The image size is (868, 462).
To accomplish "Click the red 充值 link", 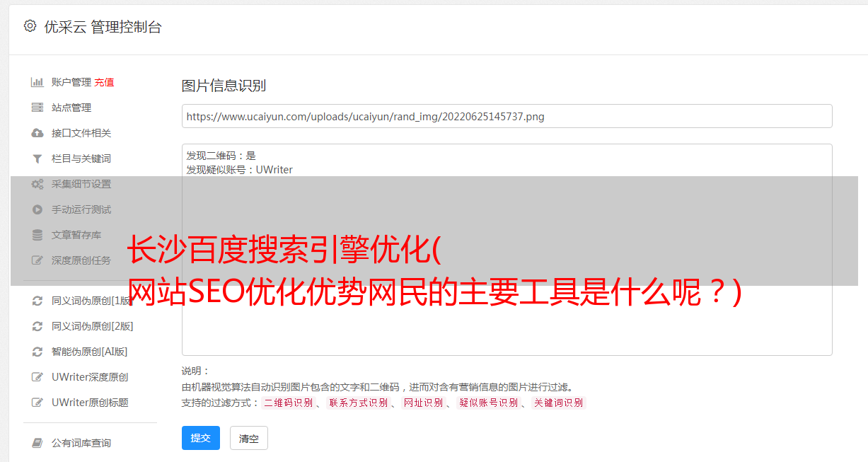I will [x=104, y=82].
